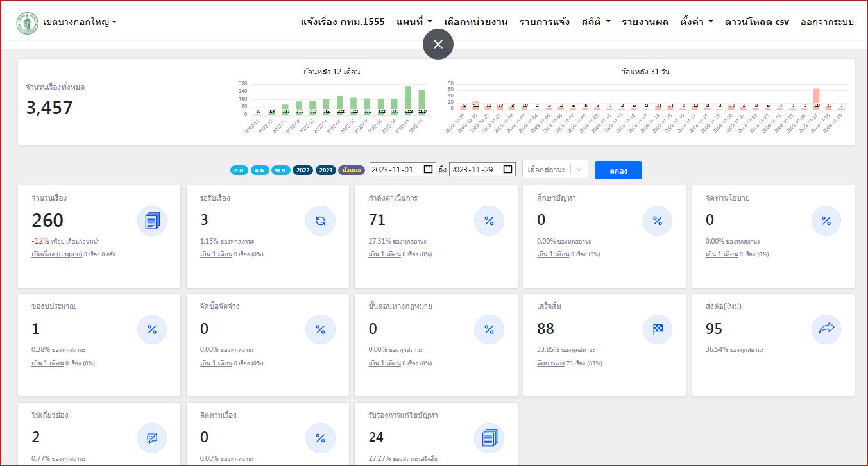Screen dimensions: 868x466
Task: Click forward arrow icon on ส่งต่อ(ใหม่) card
Action: coord(826,329)
